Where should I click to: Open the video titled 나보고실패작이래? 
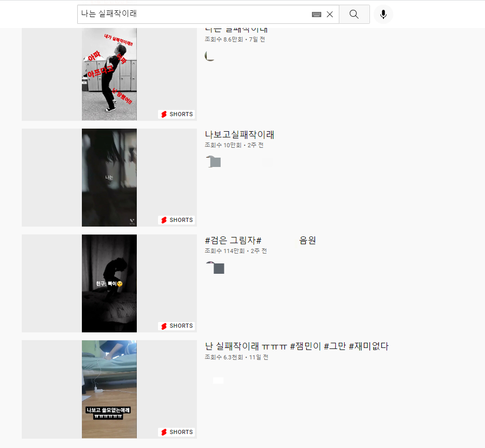[x=239, y=135]
